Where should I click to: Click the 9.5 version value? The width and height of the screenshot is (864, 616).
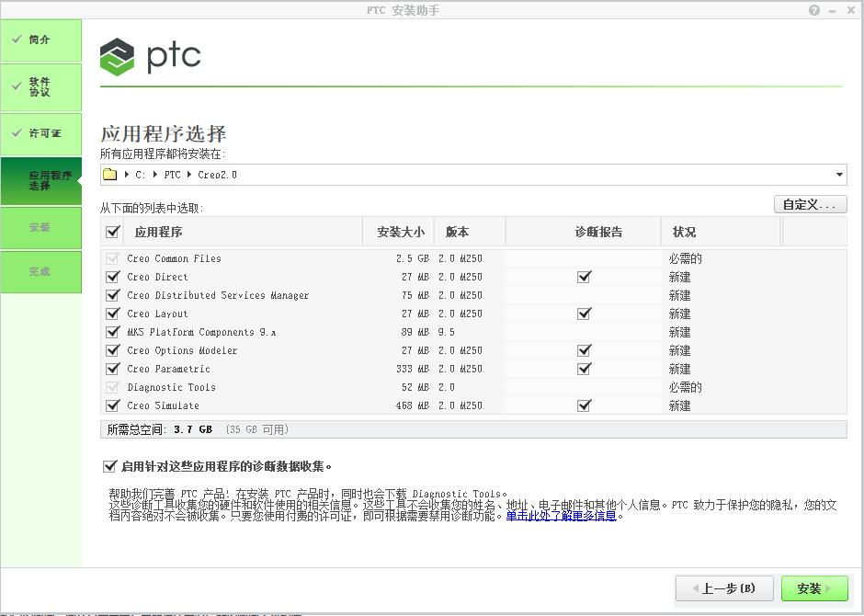pos(447,332)
